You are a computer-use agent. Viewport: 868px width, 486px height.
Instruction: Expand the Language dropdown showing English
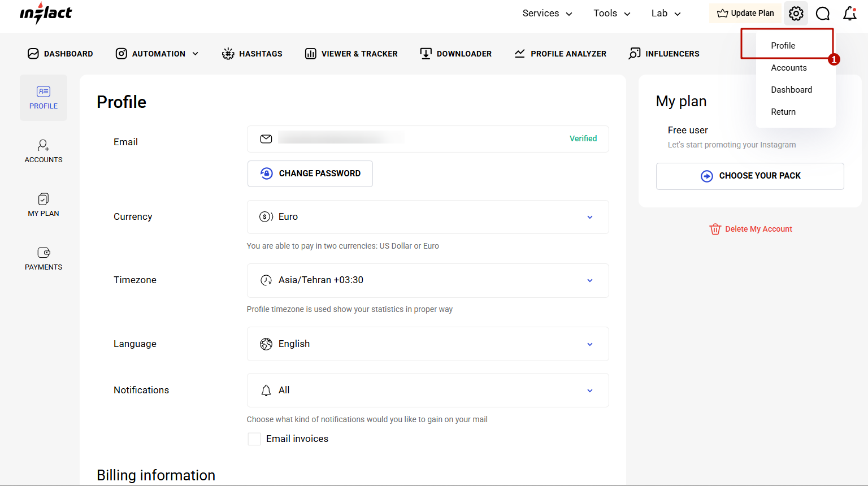pyautogui.click(x=427, y=344)
